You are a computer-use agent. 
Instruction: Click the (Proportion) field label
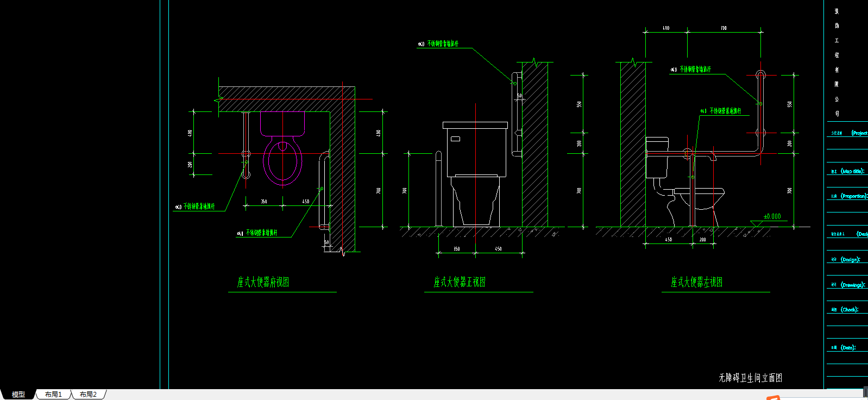pos(853,196)
